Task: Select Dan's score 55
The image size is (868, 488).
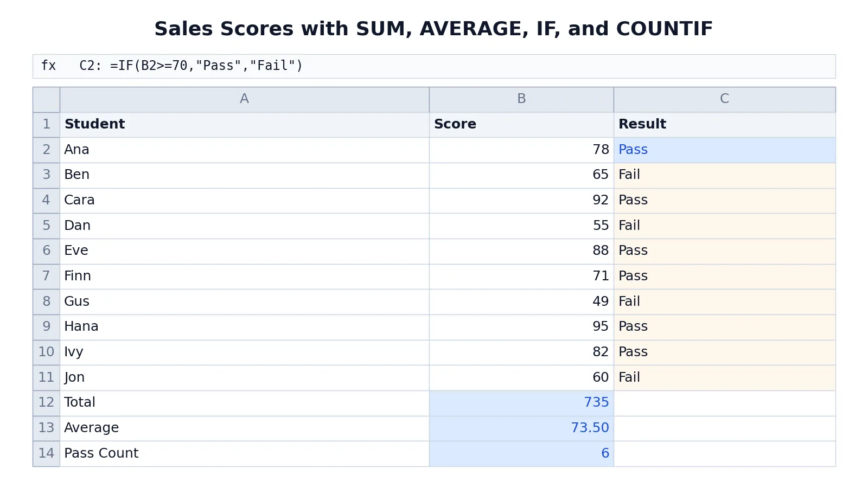Action: [x=521, y=226]
